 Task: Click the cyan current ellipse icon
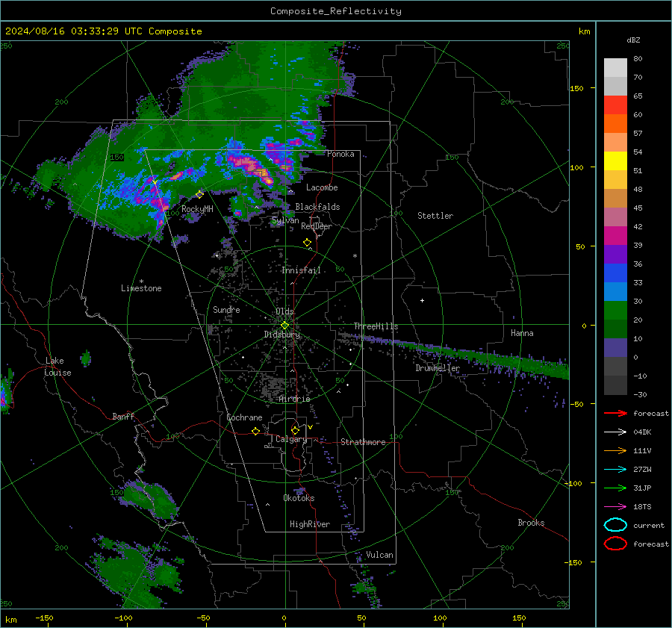(x=615, y=525)
